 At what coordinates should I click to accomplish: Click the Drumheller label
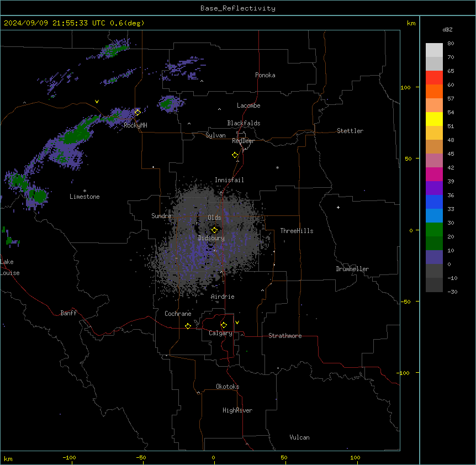pyautogui.click(x=352, y=269)
